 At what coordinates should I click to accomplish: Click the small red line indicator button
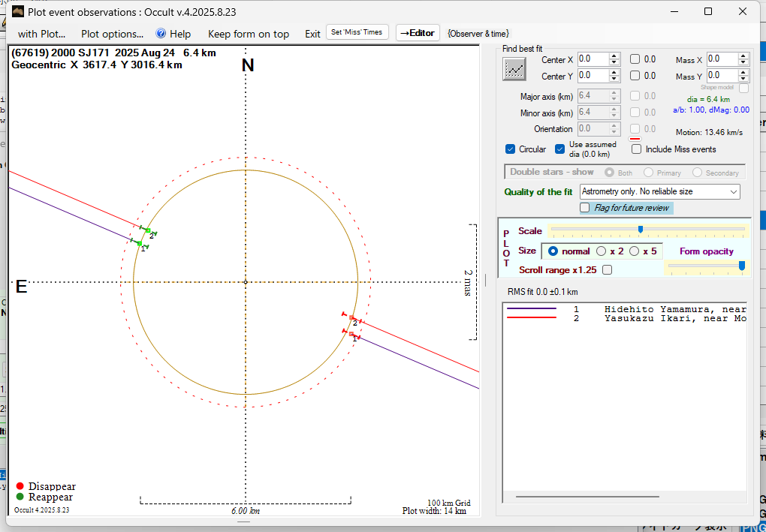[635, 139]
